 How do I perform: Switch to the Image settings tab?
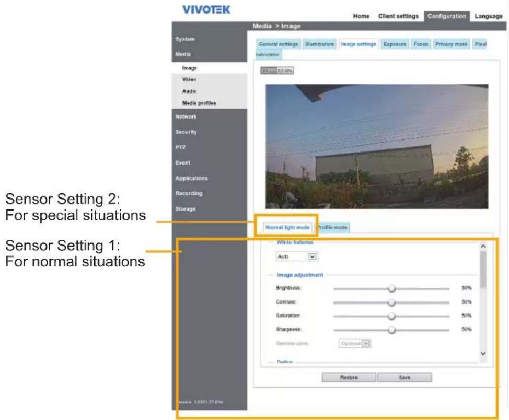click(x=358, y=44)
